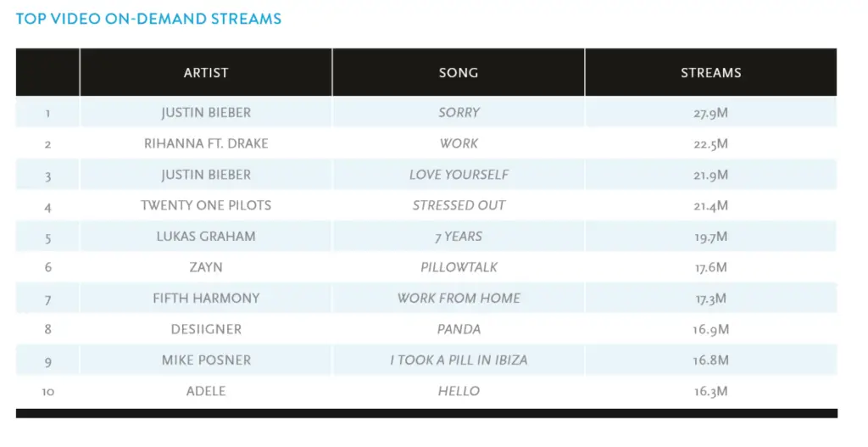The height and width of the screenshot is (447, 868).
Task: Click the Twenty One Pilots artist cell
Action: [206, 205]
